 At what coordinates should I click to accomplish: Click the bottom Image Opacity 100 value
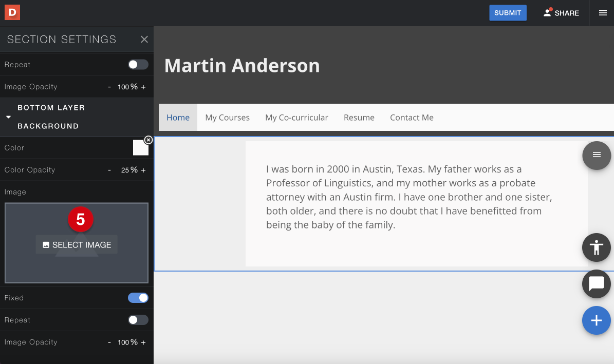click(123, 342)
